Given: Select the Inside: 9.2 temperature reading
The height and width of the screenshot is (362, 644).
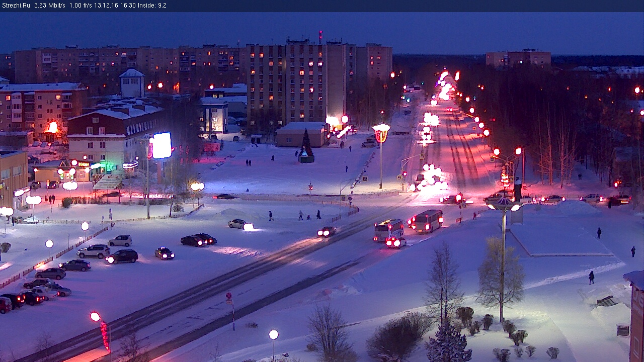Looking at the screenshot, I should [x=152, y=6].
